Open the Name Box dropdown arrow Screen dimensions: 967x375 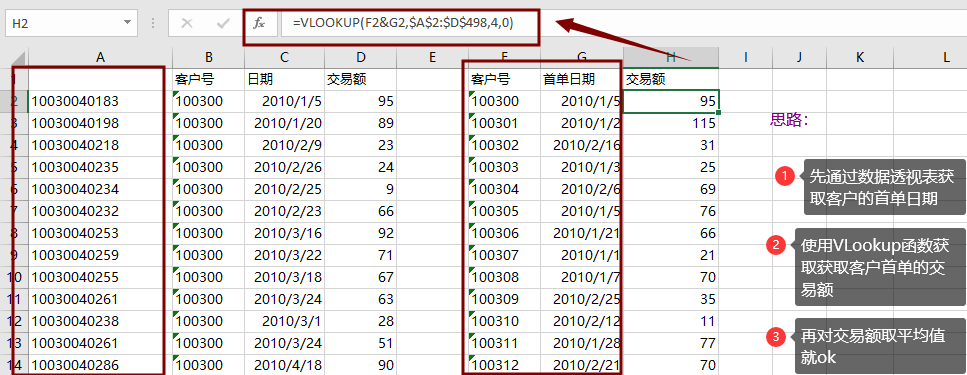coord(127,23)
